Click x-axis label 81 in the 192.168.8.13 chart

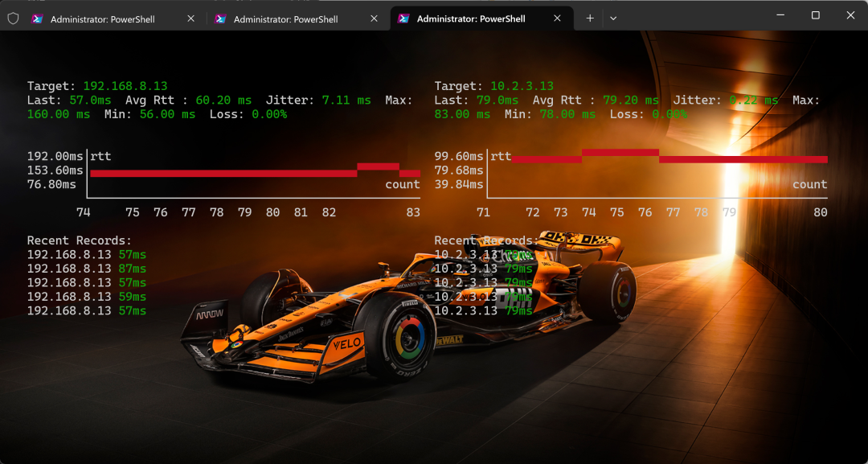coord(301,212)
